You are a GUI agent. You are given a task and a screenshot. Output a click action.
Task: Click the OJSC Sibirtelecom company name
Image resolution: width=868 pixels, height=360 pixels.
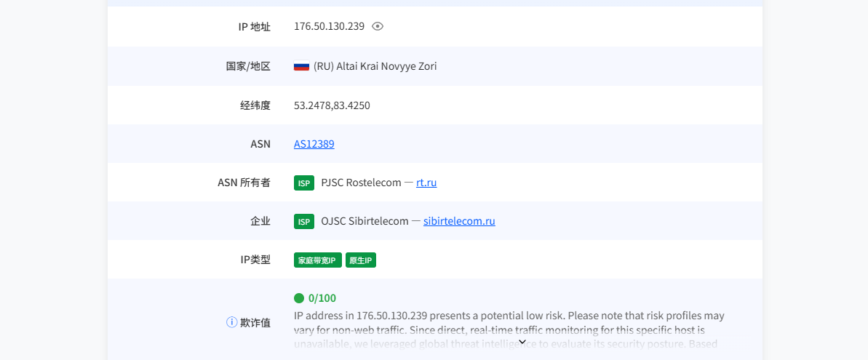point(365,221)
